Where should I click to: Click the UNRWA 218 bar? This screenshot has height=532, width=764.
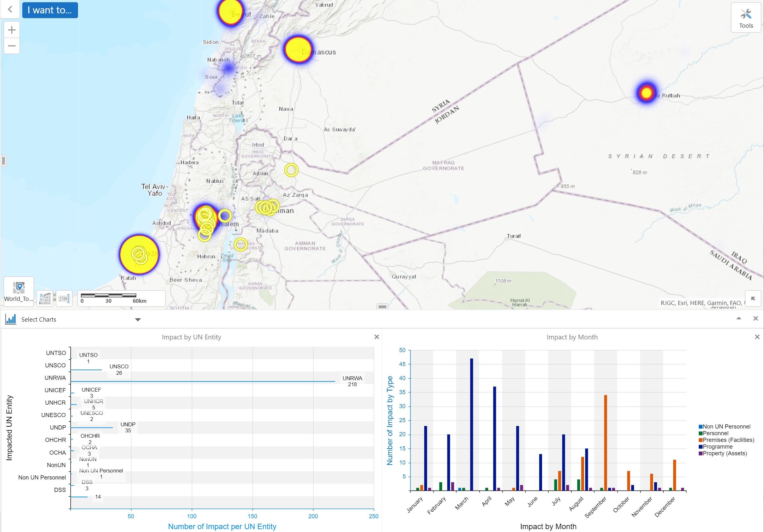click(x=202, y=381)
